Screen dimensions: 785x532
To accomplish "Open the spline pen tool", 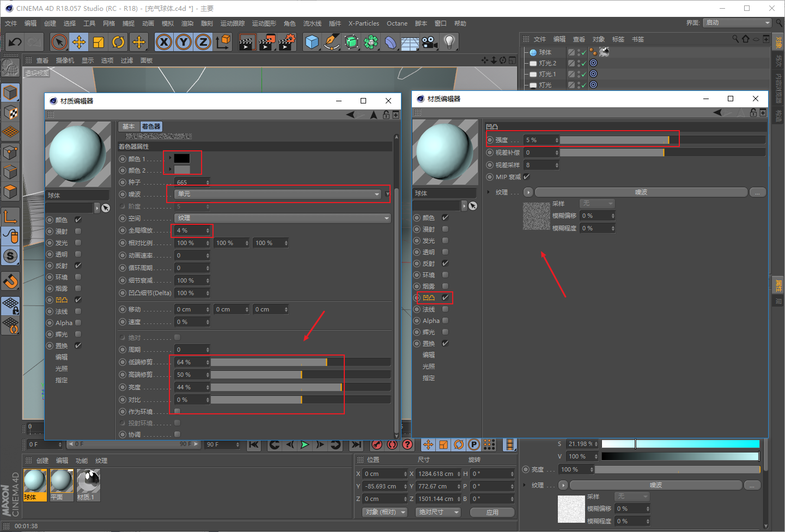I will click(x=331, y=42).
